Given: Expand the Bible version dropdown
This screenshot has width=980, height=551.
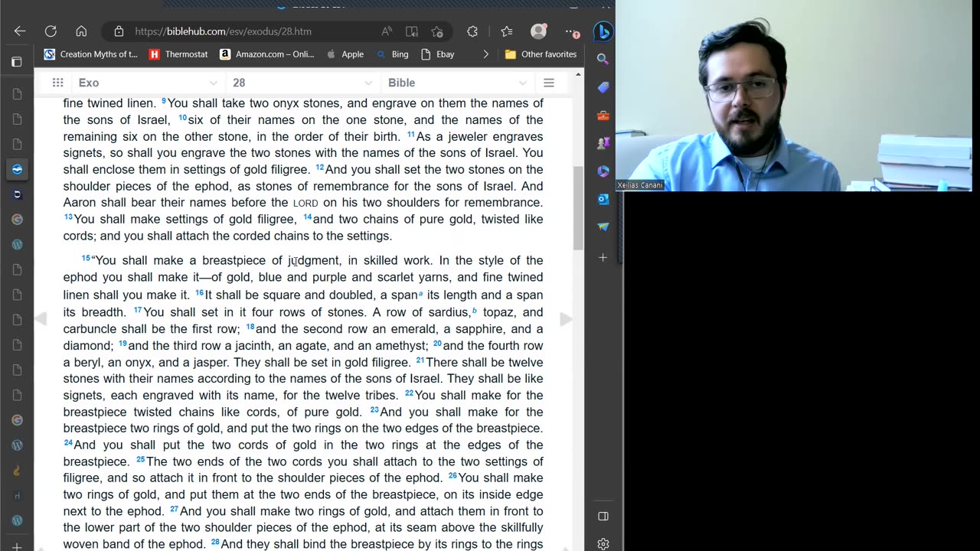Looking at the screenshot, I should [457, 83].
